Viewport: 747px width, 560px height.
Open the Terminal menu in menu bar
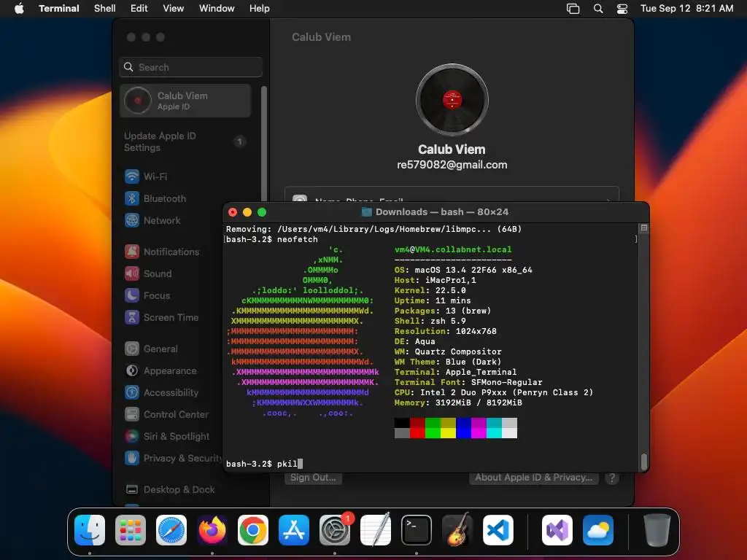click(59, 8)
